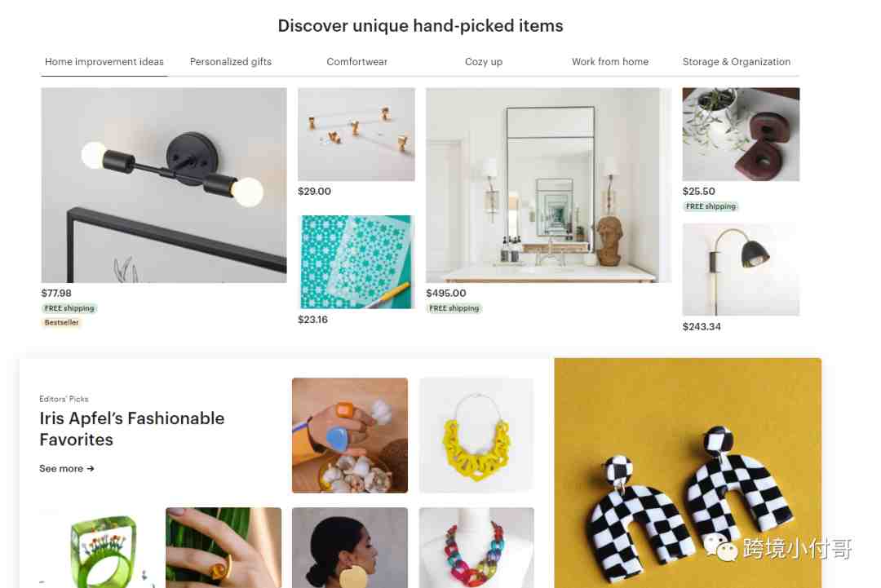Click the Bestseller badge under the sconce

pos(62,322)
